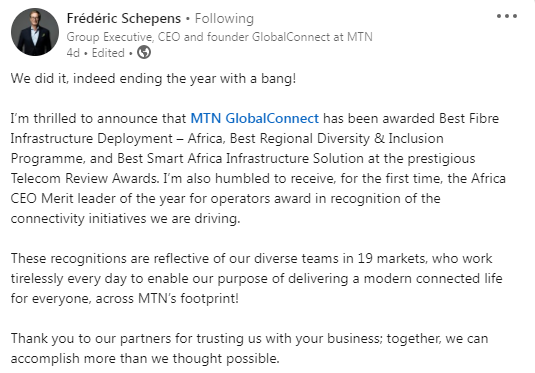Click the phrase "19 markets" in the post
This screenshot has height=373, width=535.
coord(391,258)
